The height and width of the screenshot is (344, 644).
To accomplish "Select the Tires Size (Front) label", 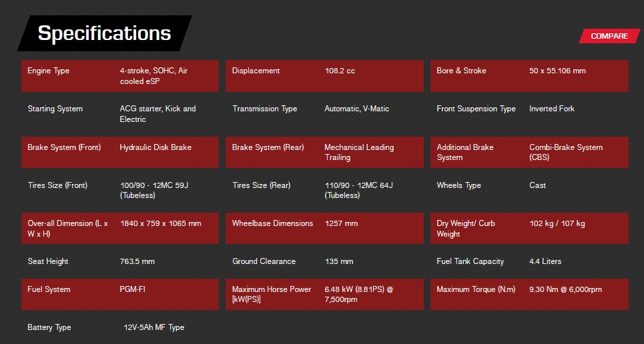I will coord(57,185).
